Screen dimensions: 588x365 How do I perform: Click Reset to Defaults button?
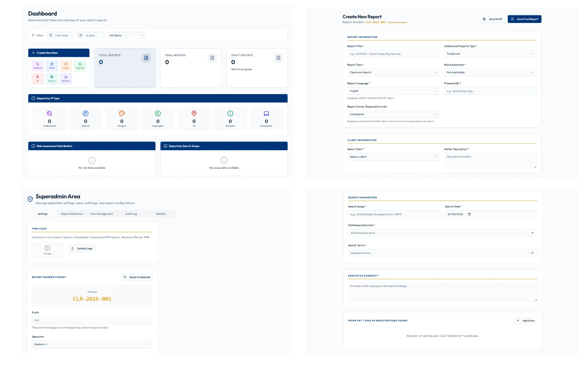coord(137,277)
